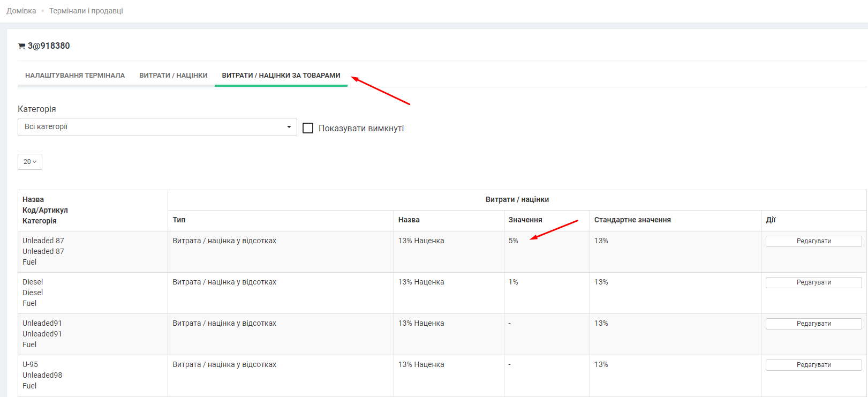Click the shopping cart icon beside 3@918380
868x397 pixels.
pos(21,46)
